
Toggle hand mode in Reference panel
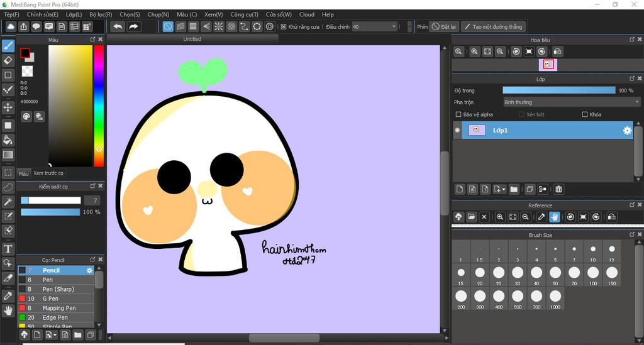[x=555, y=217]
